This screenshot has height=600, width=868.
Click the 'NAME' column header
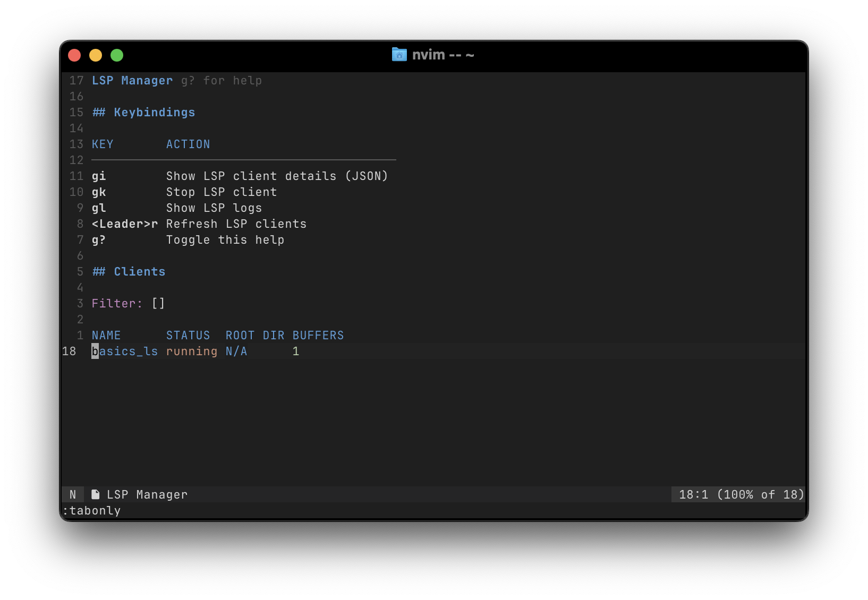[106, 335]
